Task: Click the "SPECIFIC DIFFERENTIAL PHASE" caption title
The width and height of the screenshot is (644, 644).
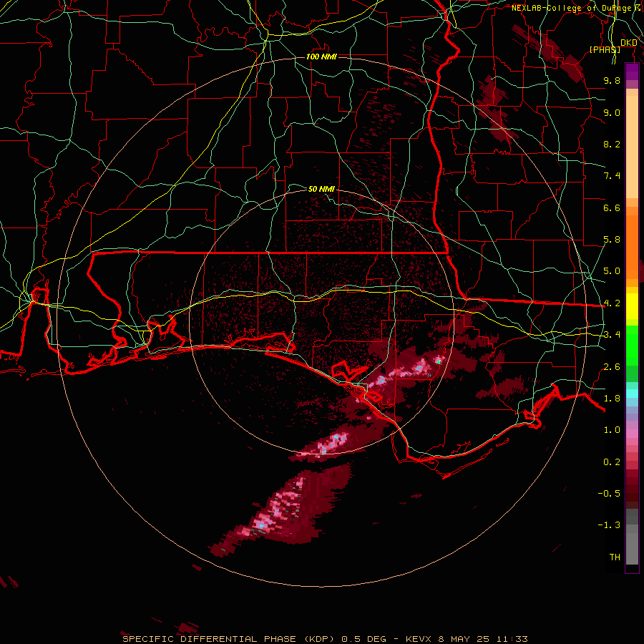Action: click(210, 639)
